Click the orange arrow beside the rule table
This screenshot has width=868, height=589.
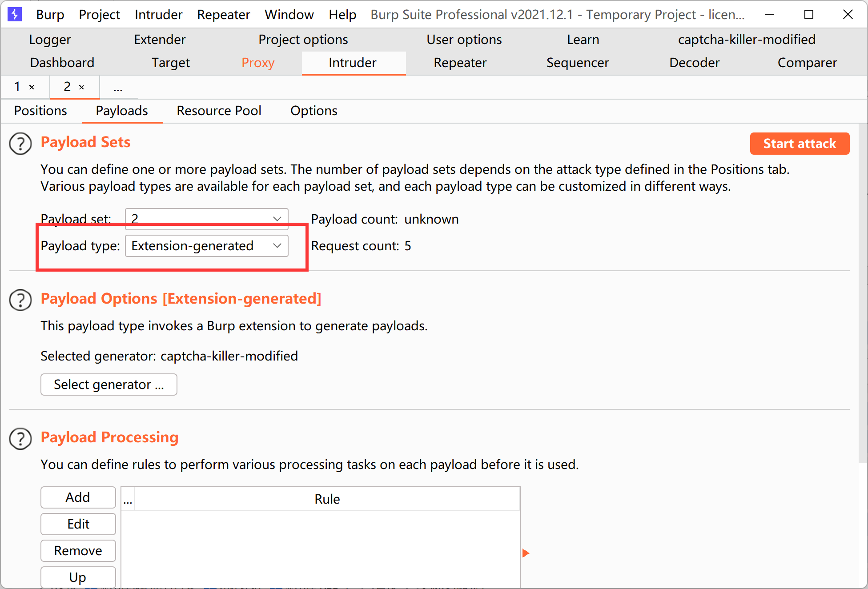pos(526,553)
